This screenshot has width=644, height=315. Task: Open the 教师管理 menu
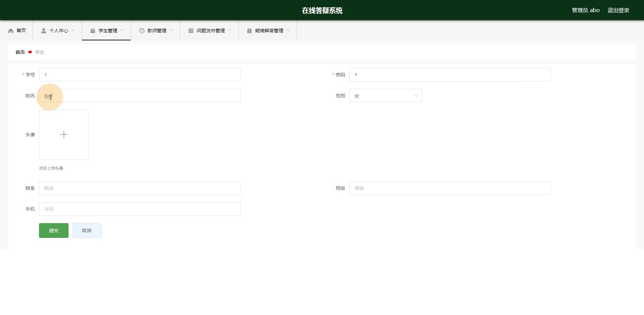click(156, 31)
